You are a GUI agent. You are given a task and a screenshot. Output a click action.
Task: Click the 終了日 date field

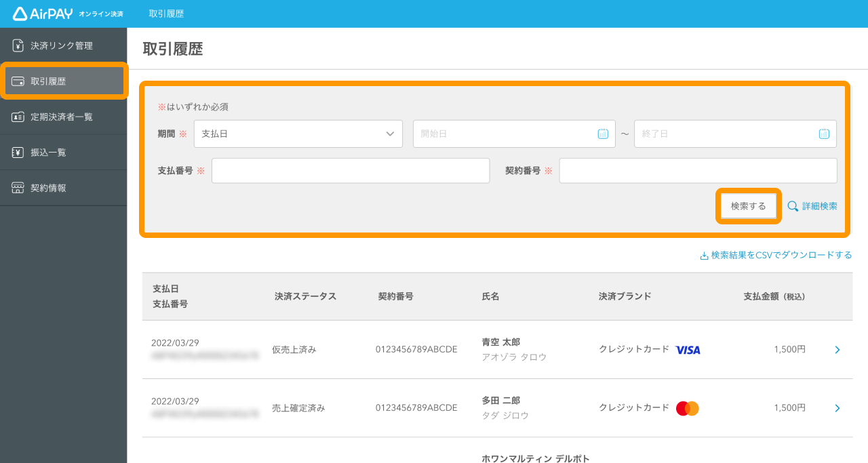(735, 134)
